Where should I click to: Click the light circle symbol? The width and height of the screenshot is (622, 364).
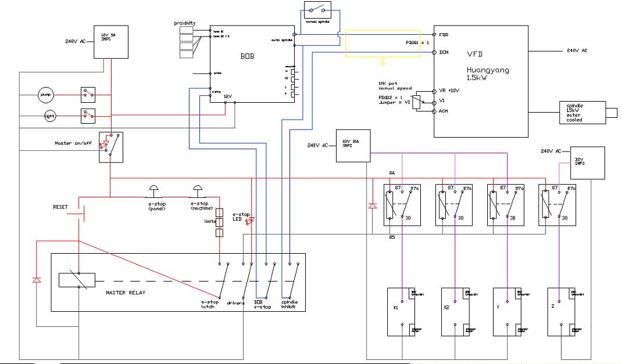coord(51,116)
